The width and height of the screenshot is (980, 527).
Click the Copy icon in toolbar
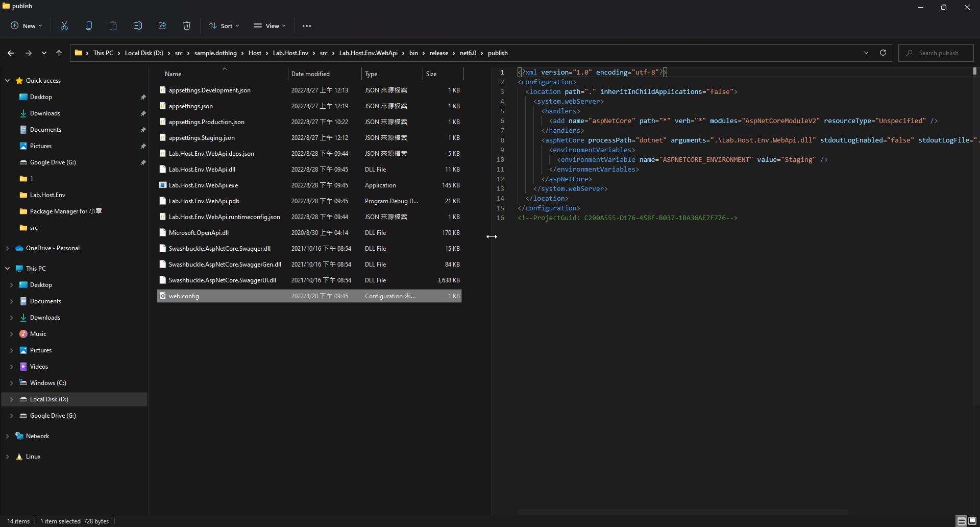[x=89, y=26]
